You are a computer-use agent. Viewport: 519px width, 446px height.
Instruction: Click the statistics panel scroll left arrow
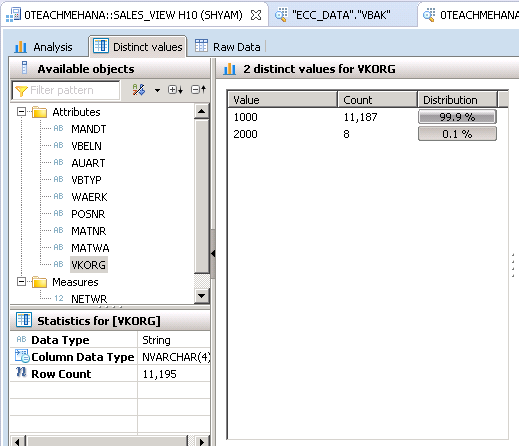coord(18,441)
